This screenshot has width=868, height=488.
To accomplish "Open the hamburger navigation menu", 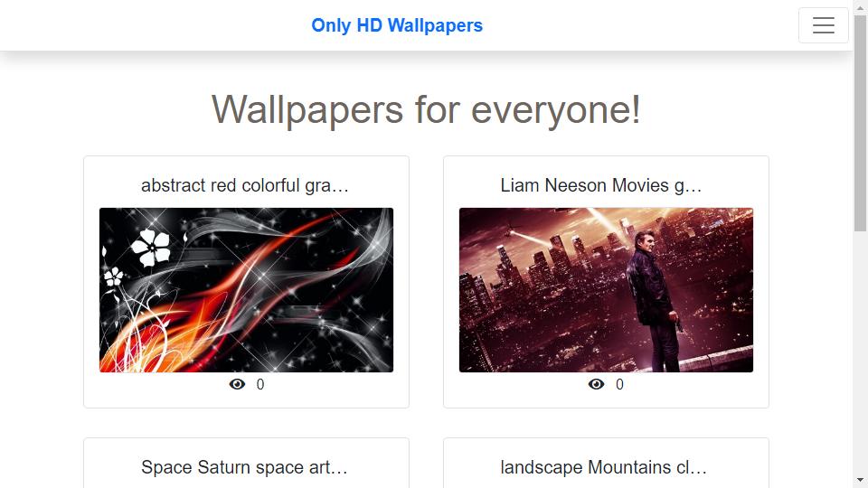I will coord(823,25).
